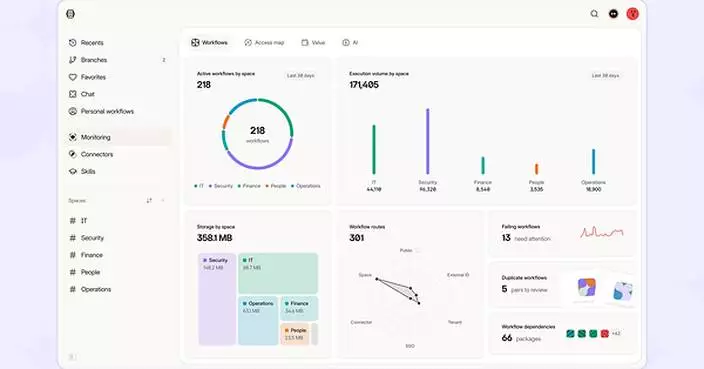Click the app logo in the top-left corner

70,14
